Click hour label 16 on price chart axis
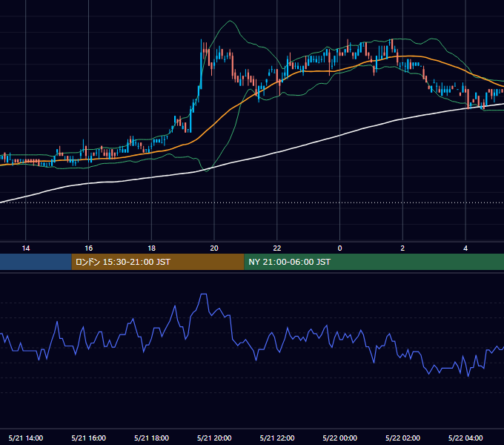504x445 pixels. pos(89,248)
